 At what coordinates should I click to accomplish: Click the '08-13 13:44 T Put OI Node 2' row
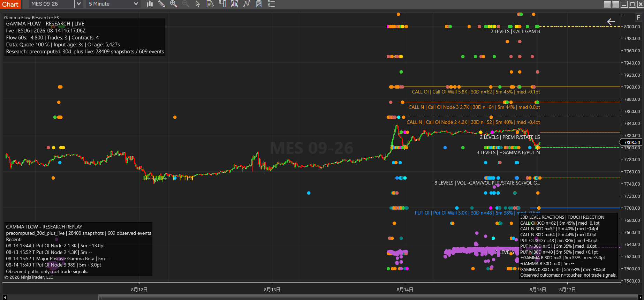click(55, 246)
